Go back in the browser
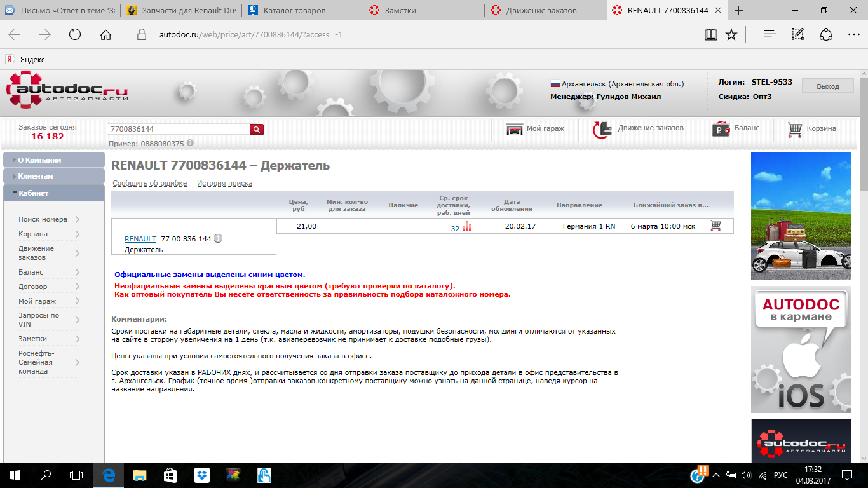 click(x=14, y=35)
